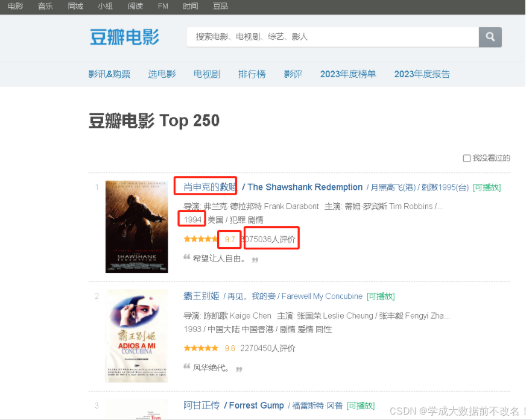Click 可播放 tag for 肖申克的救赎
The image size is (532, 420).
click(x=487, y=187)
